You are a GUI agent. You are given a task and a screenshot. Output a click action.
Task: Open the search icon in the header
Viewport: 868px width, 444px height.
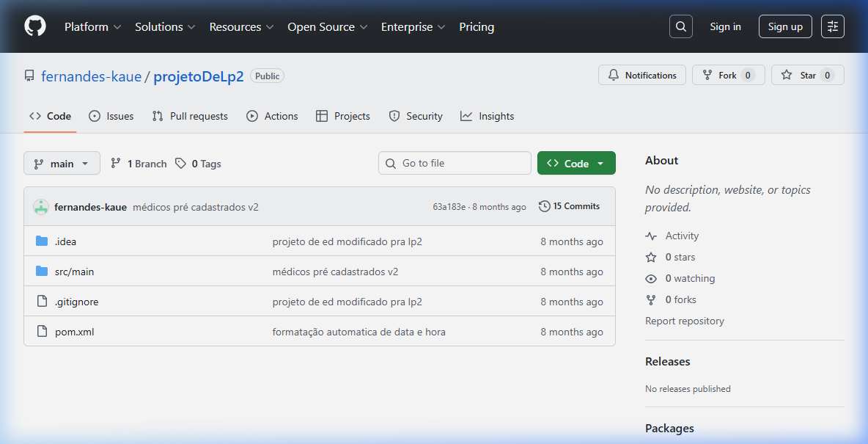click(x=680, y=26)
